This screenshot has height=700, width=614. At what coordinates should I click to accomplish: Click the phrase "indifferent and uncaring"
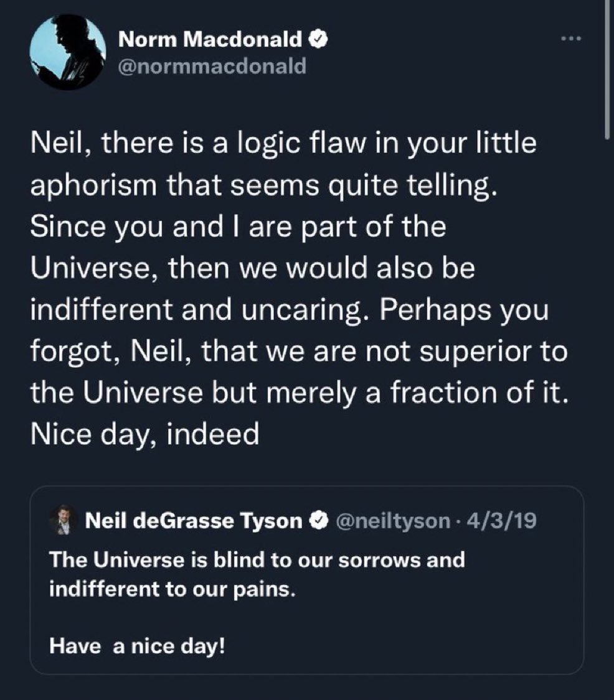[x=187, y=310]
